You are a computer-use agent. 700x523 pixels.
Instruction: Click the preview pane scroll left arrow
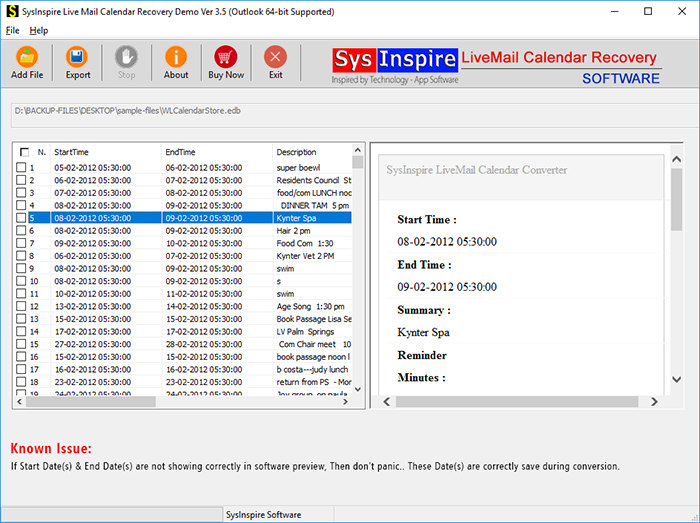(387, 402)
